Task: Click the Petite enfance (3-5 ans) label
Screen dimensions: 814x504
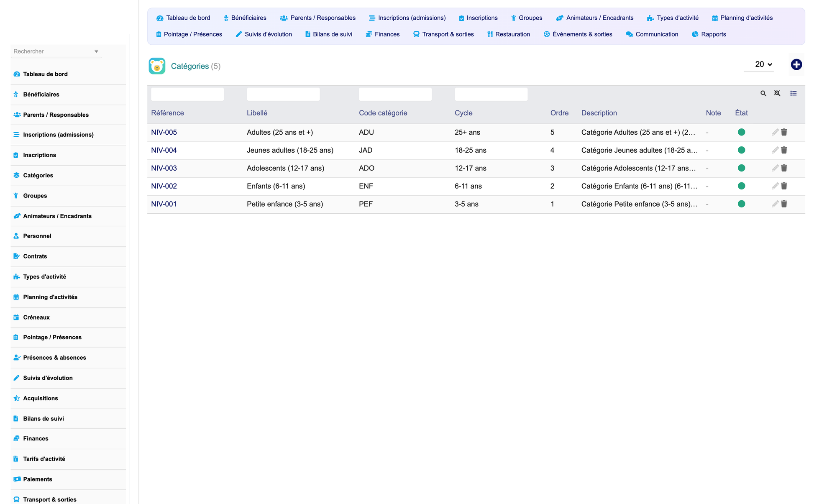Action: click(285, 204)
